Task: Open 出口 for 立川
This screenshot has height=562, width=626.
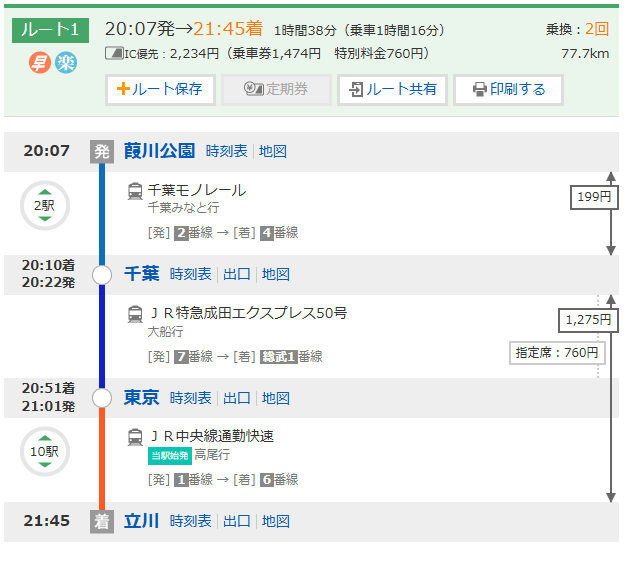Action: (x=237, y=521)
